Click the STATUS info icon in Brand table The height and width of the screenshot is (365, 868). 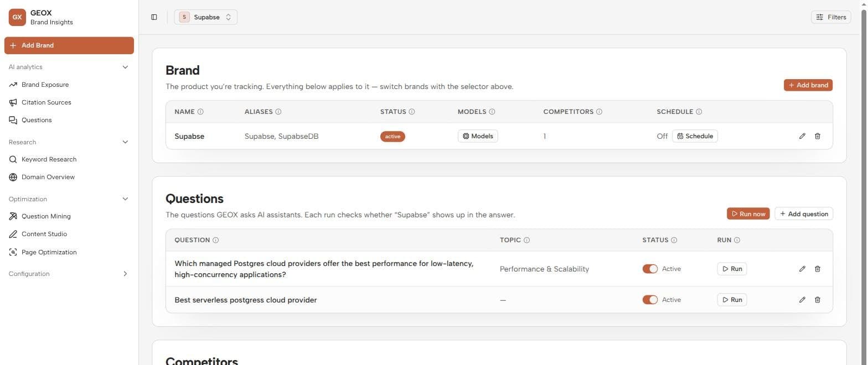(x=412, y=112)
